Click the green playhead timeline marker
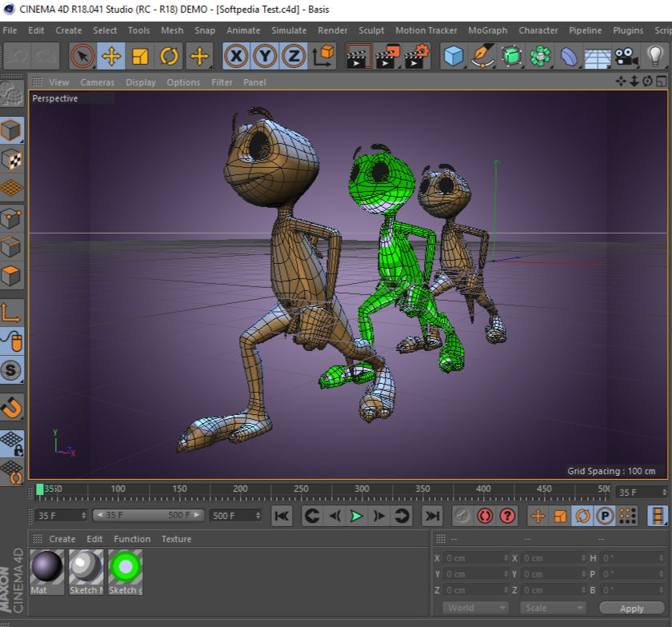 (40, 489)
